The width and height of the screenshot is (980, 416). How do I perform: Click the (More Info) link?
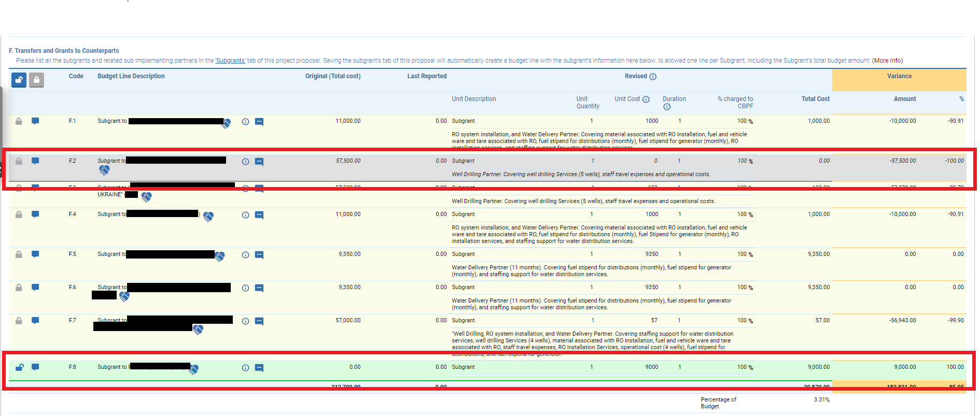point(887,61)
